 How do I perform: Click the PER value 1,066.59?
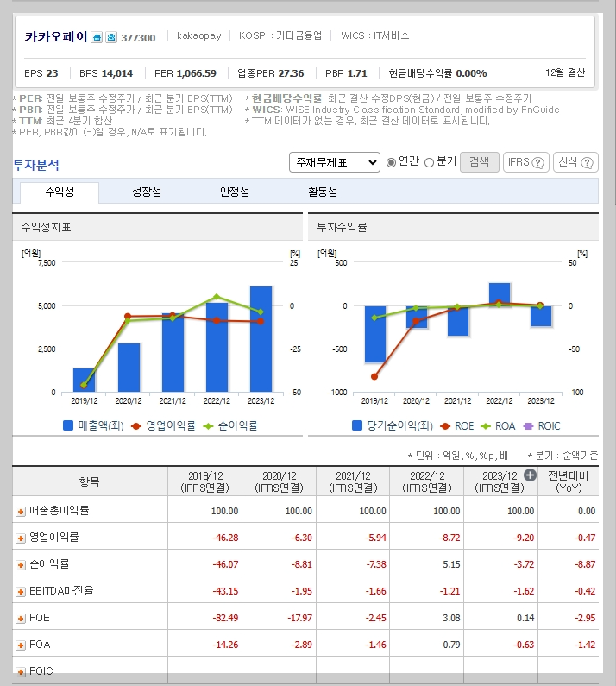197,73
